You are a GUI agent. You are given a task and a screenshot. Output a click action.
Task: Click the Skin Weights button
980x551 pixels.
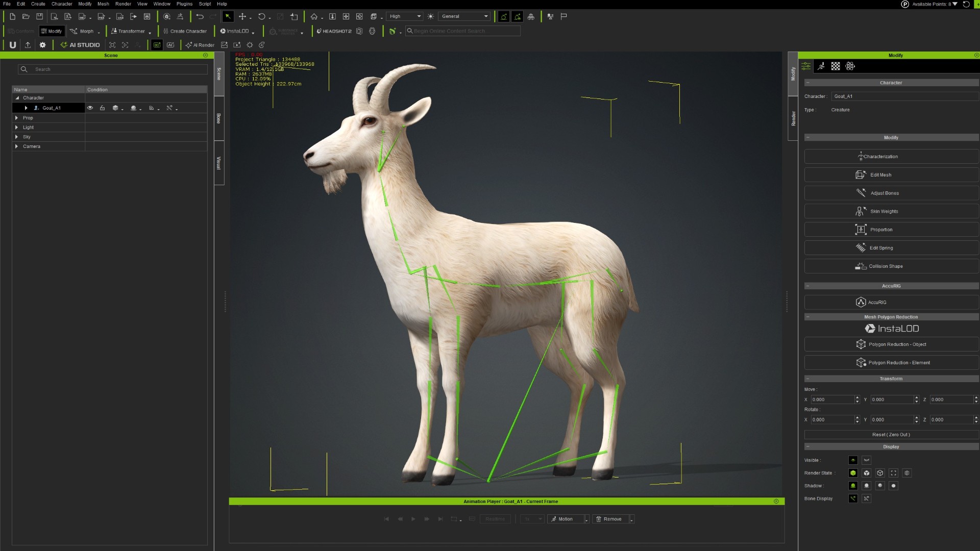(891, 211)
